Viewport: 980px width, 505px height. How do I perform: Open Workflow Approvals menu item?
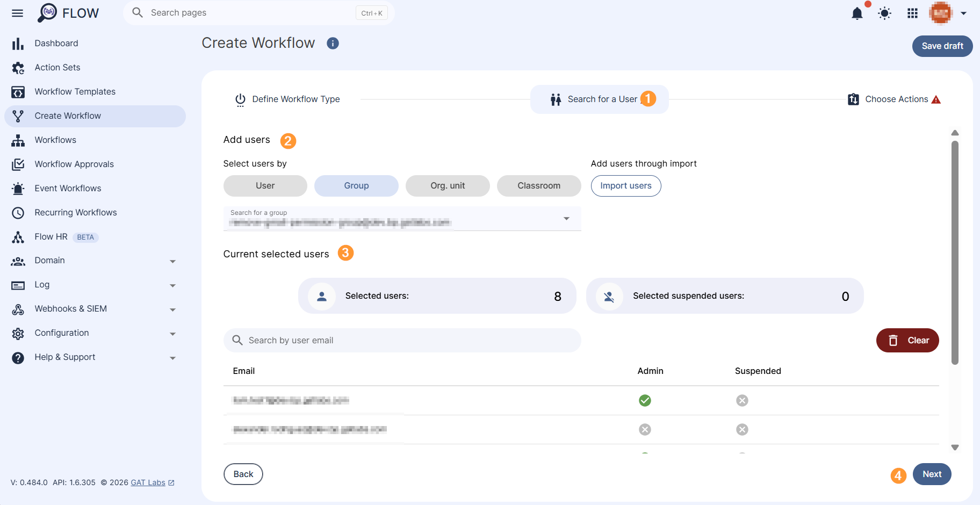pyautogui.click(x=74, y=164)
